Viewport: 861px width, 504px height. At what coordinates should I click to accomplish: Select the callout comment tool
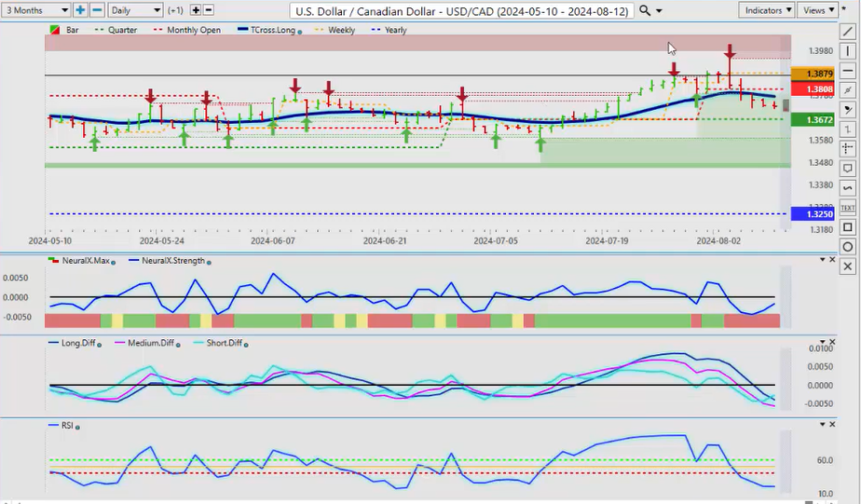tap(848, 169)
